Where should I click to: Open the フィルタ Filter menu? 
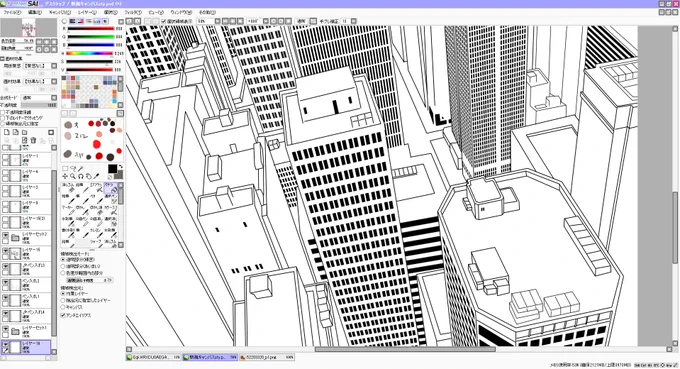point(133,13)
